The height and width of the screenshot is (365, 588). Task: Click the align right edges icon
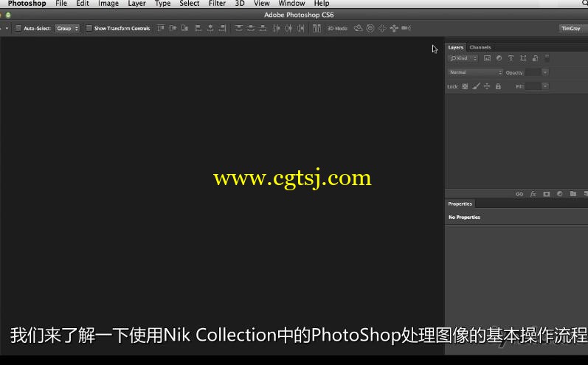pos(222,28)
